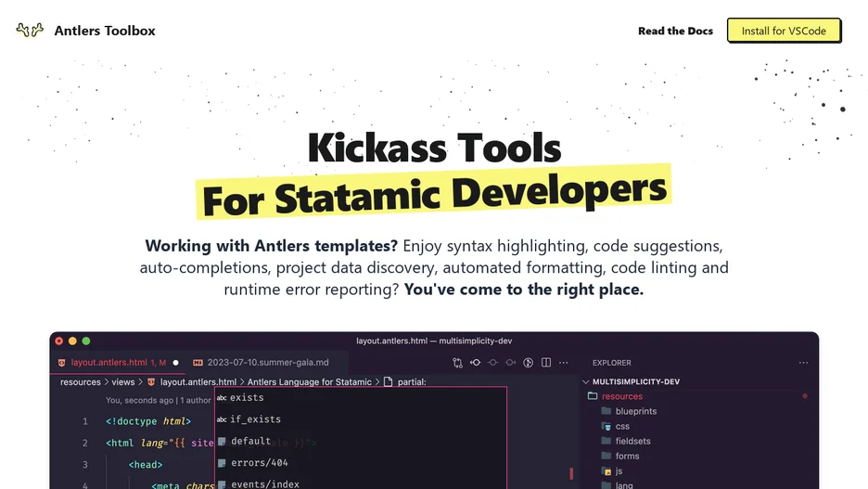
Task: Click the circular file annotations toggle icon
Action: click(528, 363)
